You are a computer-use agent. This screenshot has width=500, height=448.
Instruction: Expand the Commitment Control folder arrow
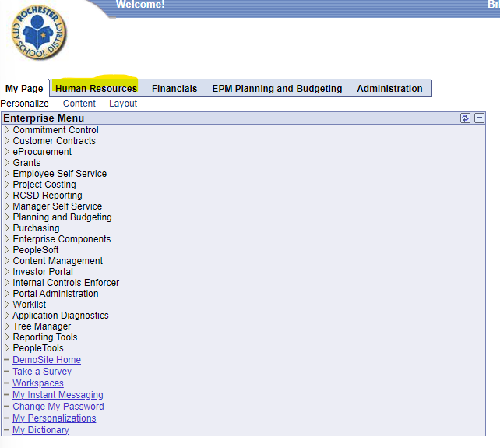(x=7, y=130)
